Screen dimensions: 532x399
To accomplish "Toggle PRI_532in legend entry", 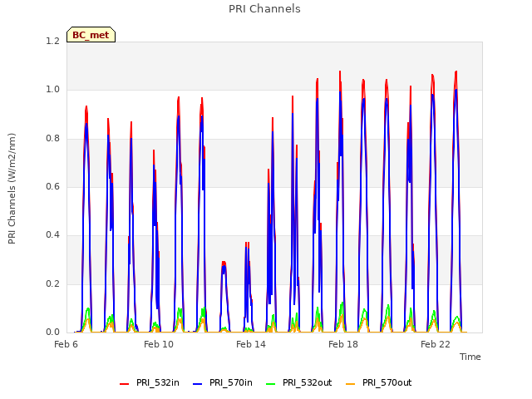I will (x=150, y=382).
